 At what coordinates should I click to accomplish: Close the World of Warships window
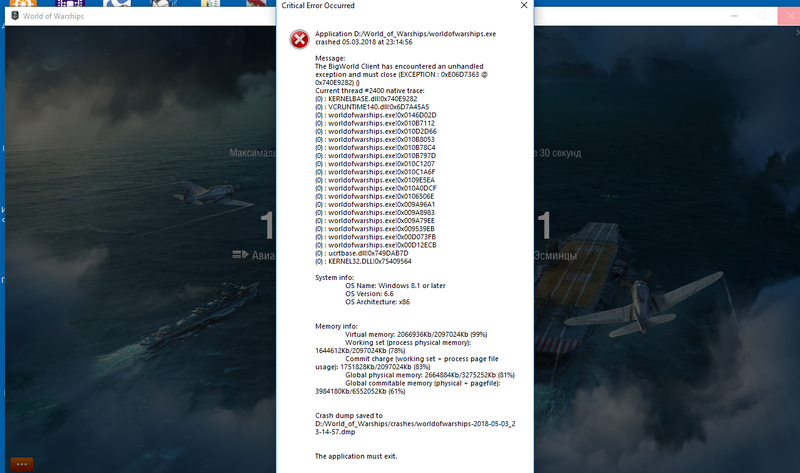coord(787,17)
